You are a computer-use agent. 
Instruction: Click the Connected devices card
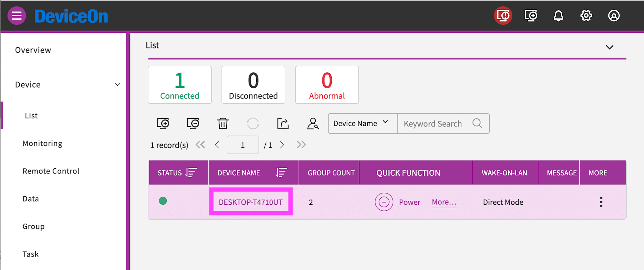180,85
